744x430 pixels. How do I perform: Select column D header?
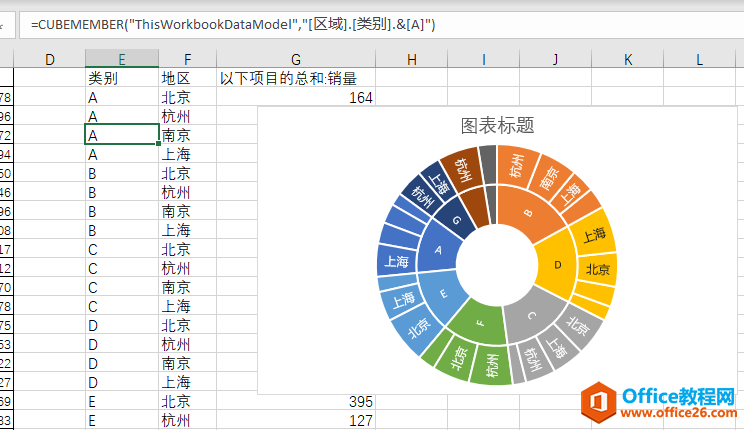pos(49,59)
